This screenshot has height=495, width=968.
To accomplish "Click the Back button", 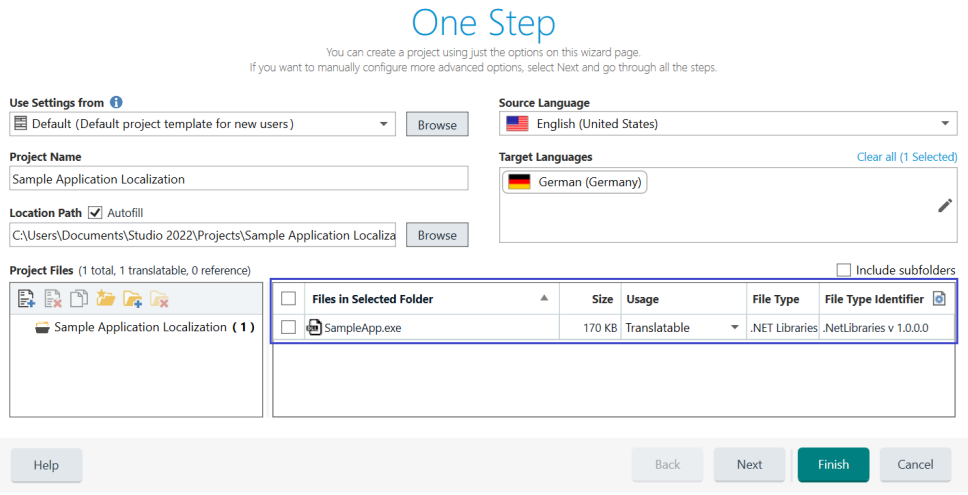I will click(667, 465).
